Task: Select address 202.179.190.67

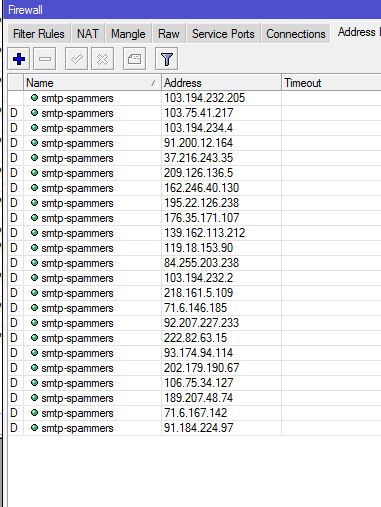Action: click(x=201, y=368)
